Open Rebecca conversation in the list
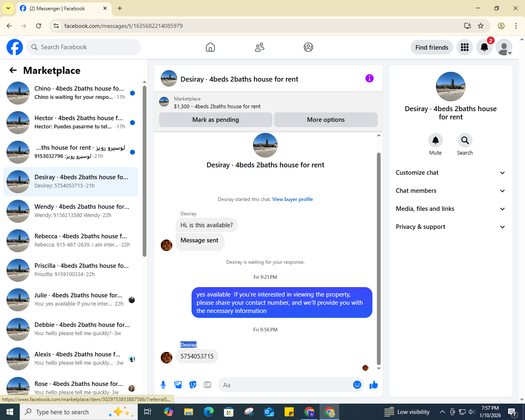The height and width of the screenshot is (420, 525). 71,241
